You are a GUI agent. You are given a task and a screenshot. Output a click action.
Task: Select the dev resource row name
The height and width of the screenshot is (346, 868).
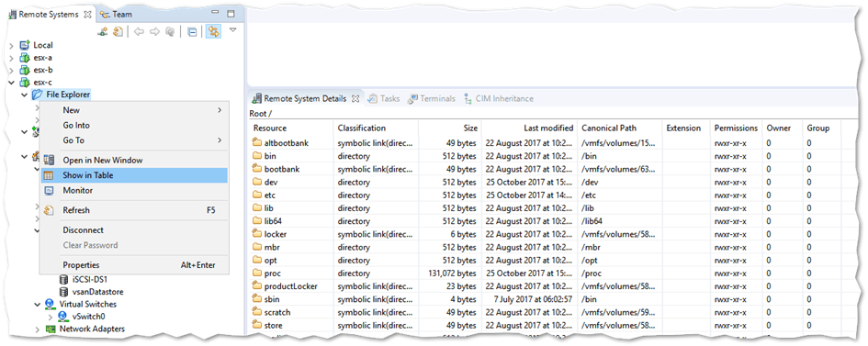(x=271, y=182)
